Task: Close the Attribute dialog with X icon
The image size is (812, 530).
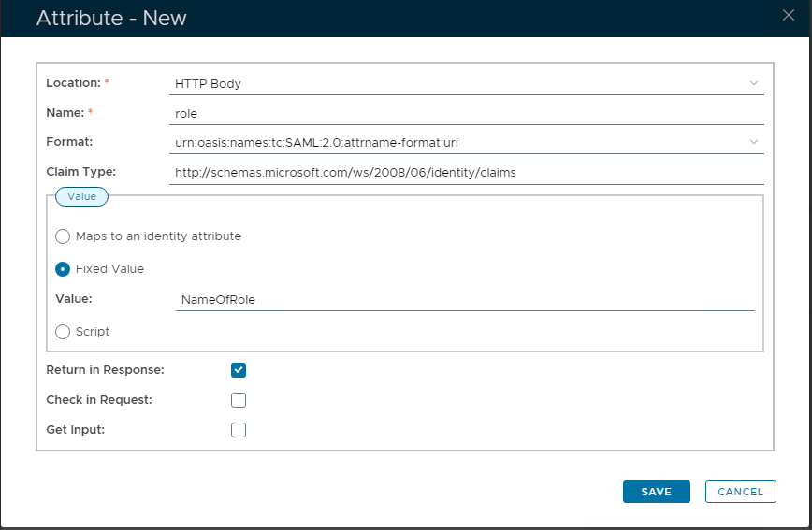Action: [789, 14]
